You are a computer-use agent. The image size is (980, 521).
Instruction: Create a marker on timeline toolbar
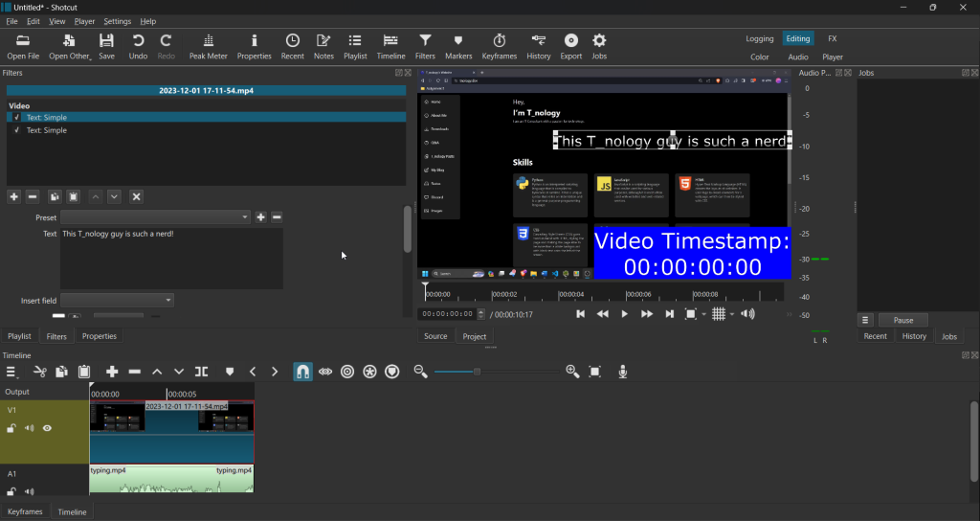(x=230, y=372)
